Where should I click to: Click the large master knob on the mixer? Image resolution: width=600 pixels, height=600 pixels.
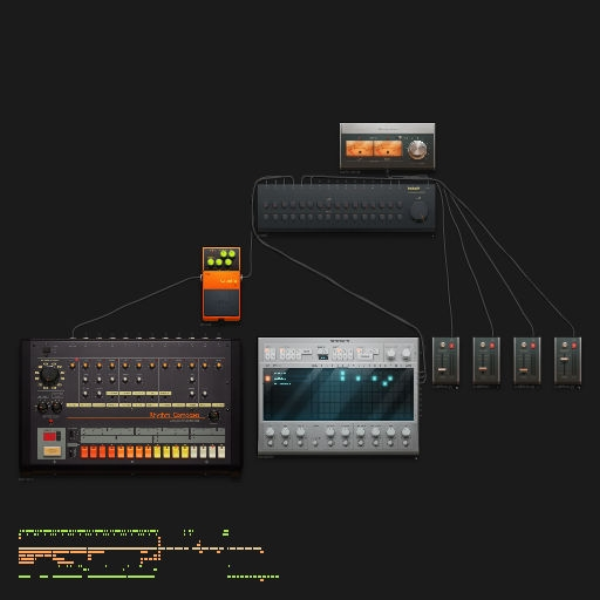[x=419, y=211]
